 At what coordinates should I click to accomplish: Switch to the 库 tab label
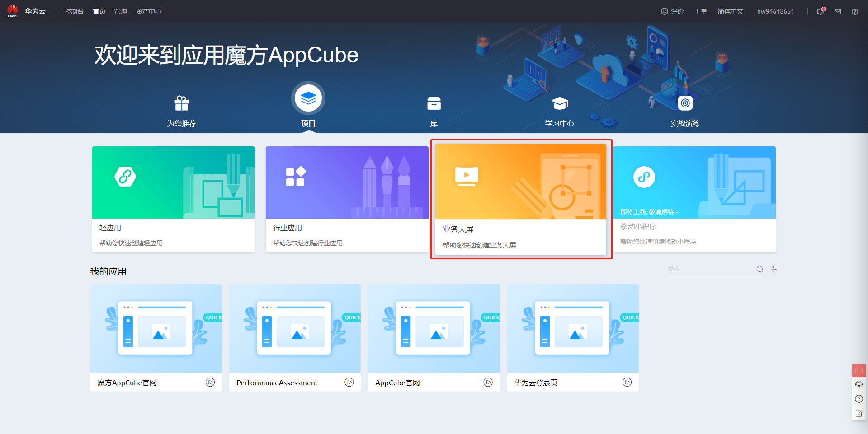pos(434,123)
